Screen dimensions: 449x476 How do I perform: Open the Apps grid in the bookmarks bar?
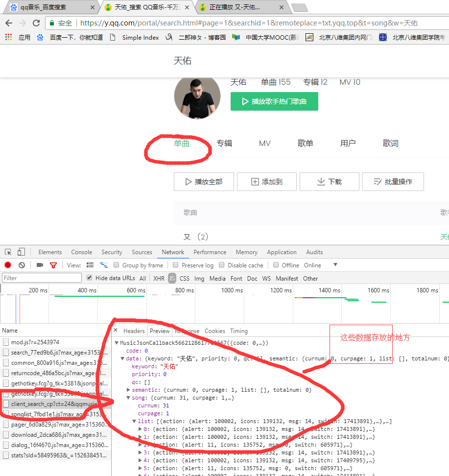pyautogui.click(x=8, y=37)
